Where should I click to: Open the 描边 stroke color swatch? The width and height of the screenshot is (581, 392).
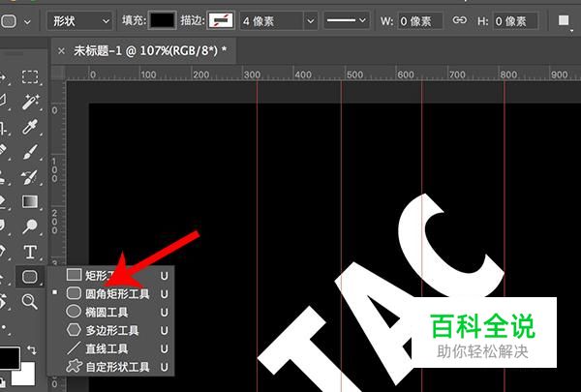pos(221,20)
